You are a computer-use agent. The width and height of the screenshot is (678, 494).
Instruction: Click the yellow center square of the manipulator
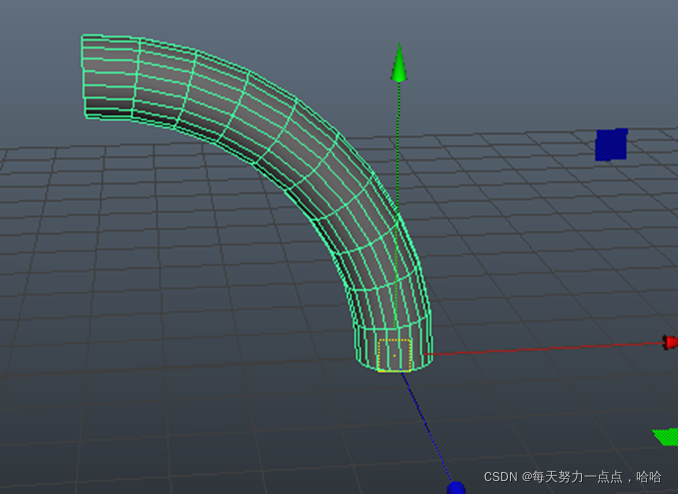[394, 355]
